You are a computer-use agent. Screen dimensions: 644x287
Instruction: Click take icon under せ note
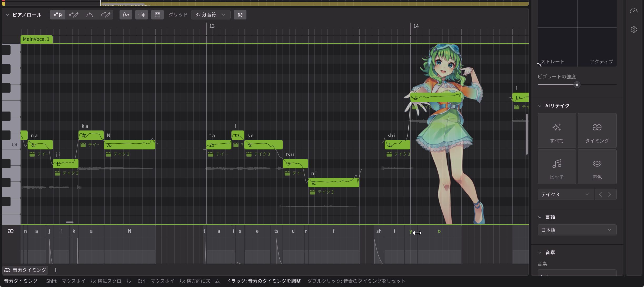pos(249,154)
